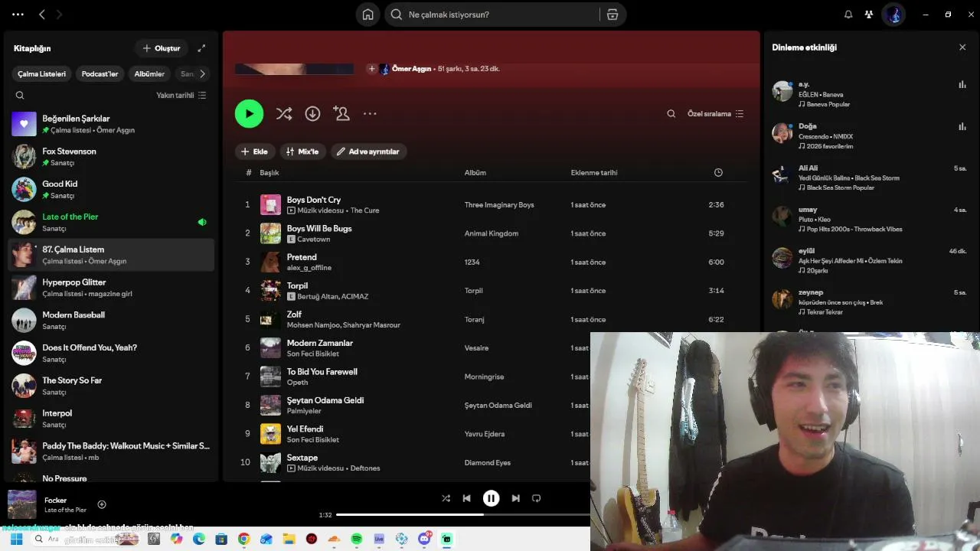Screen dimensions: 980x551
Task: Add Focker to Liked Songs
Action: click(x=102, y=504)
